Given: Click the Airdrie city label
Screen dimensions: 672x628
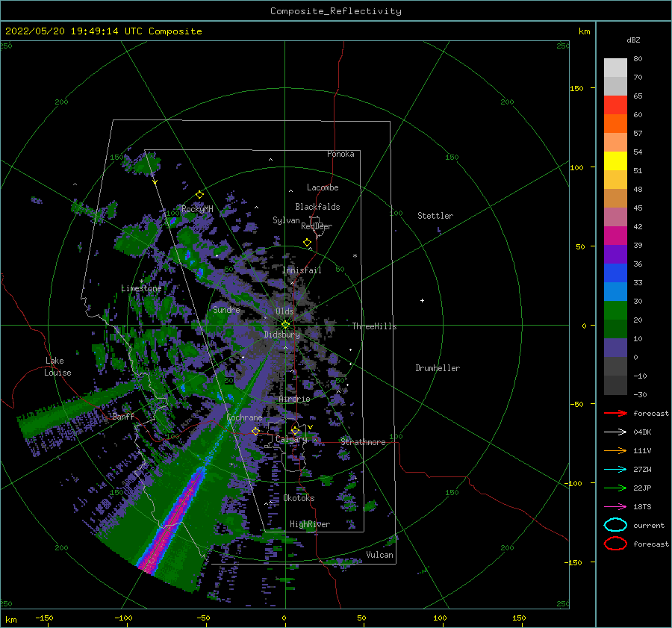Looking at the screenshot, I should 294,399.
